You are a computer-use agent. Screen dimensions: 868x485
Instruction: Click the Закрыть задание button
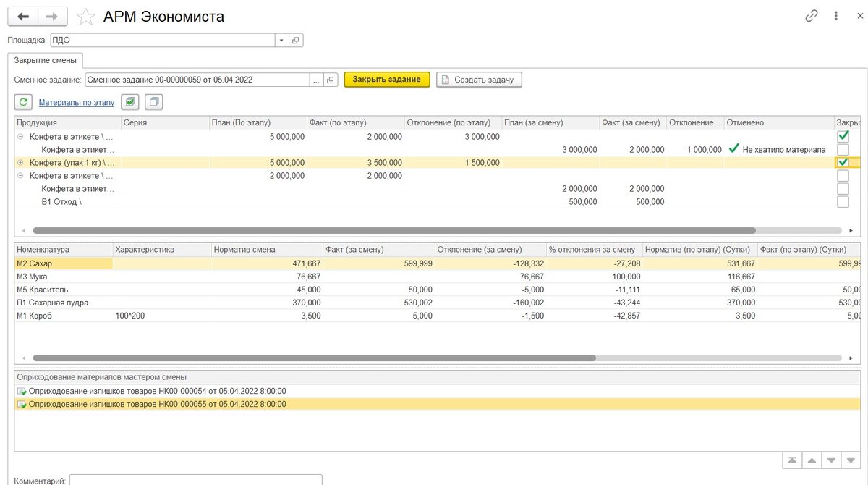(x=387, y=80)
